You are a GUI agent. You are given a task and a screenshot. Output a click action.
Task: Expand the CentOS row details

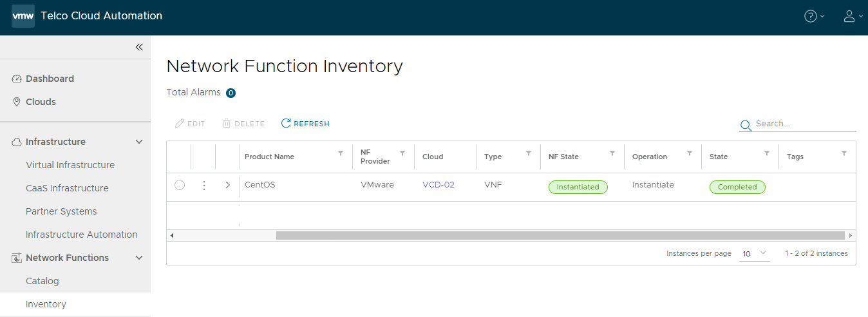click(x=227, y=186)
